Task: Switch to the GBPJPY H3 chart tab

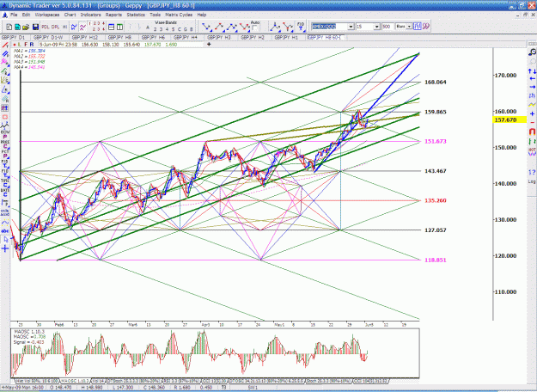Action: click(x=219, y=37)
